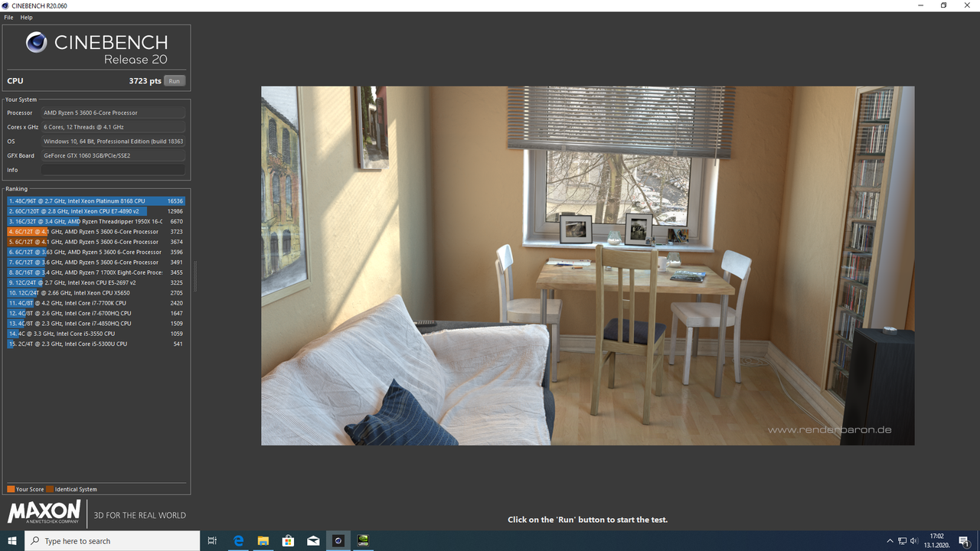
Task: Click the Processor info field
Action: (x=113, y=112)
